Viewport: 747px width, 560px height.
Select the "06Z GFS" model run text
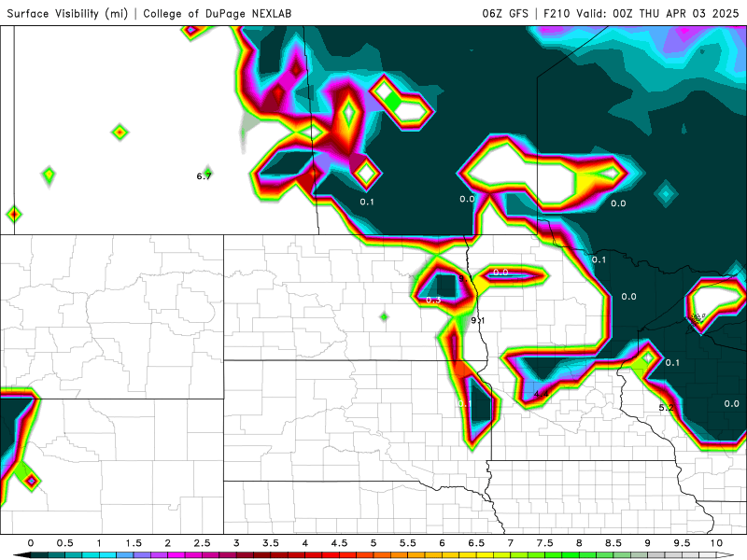pos(505,13)
